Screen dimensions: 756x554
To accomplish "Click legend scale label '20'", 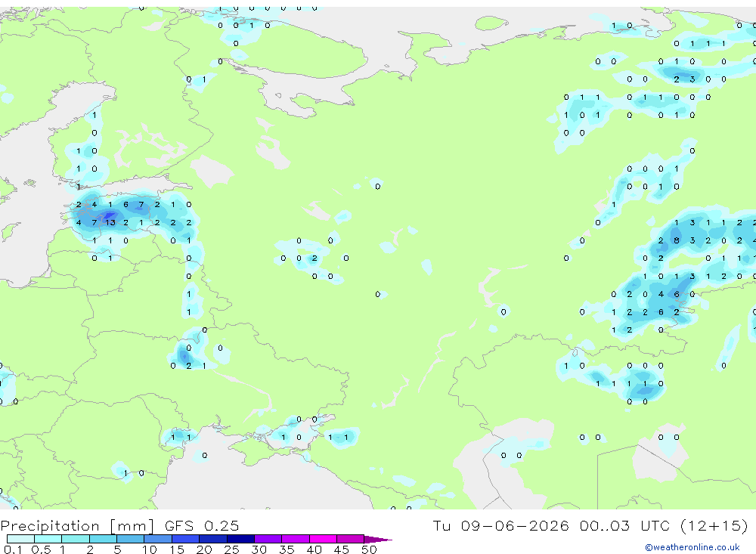I will [x=204, y=549].
